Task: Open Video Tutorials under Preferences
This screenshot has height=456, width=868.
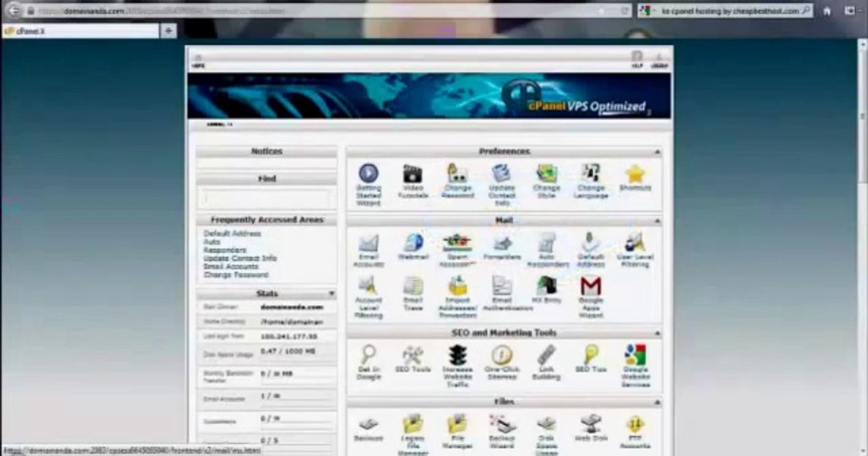Action: (413, 174)
